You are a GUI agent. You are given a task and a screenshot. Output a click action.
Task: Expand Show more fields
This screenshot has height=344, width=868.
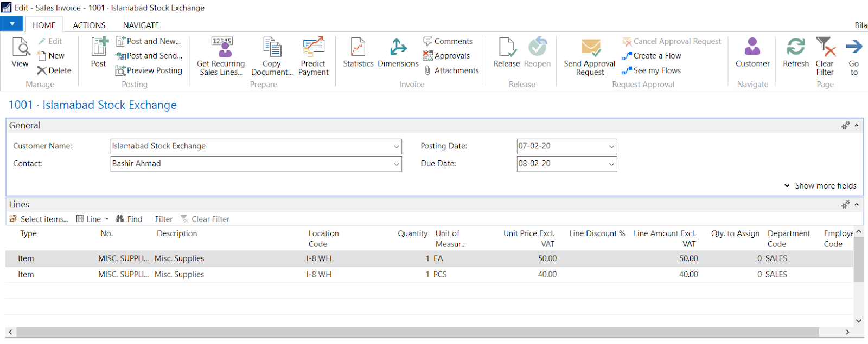point(820,186)
